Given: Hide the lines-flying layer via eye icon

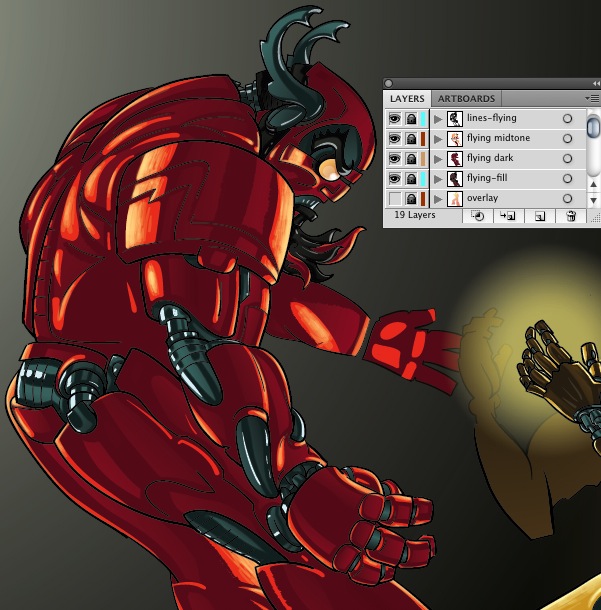Looking at the screenshot, I should tap(394, 119).
